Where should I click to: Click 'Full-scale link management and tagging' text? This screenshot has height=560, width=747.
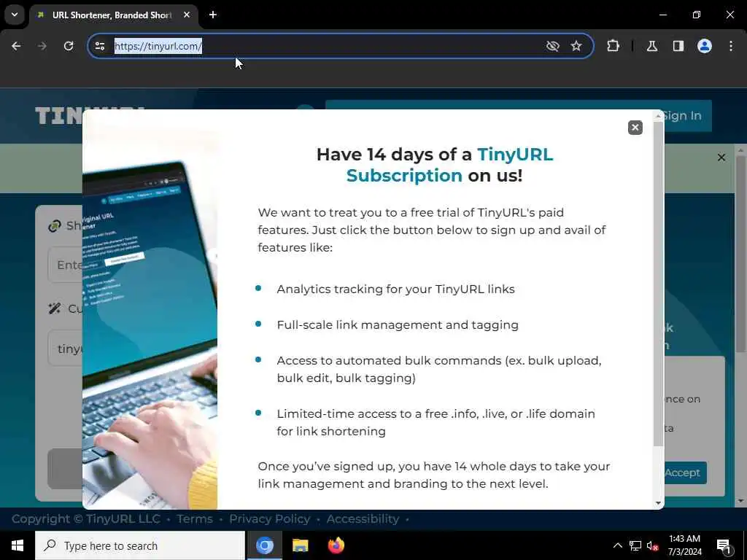[398, 324]
